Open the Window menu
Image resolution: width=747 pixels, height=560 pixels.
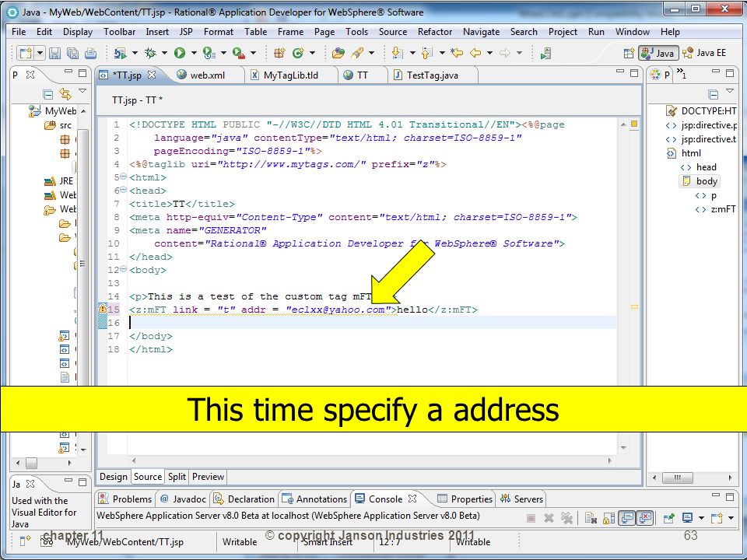coord(632,31)
